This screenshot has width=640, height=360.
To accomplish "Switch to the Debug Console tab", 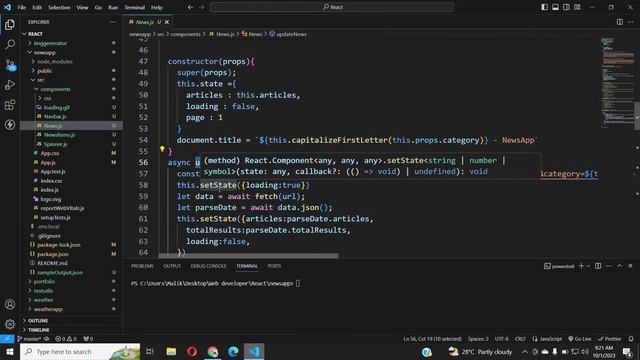I will click(x=208, y=266).
